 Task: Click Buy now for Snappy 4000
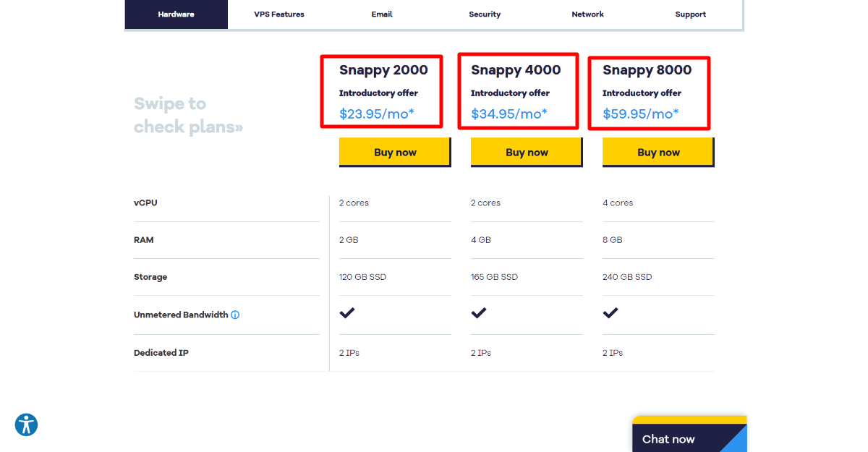pos(527,152)
